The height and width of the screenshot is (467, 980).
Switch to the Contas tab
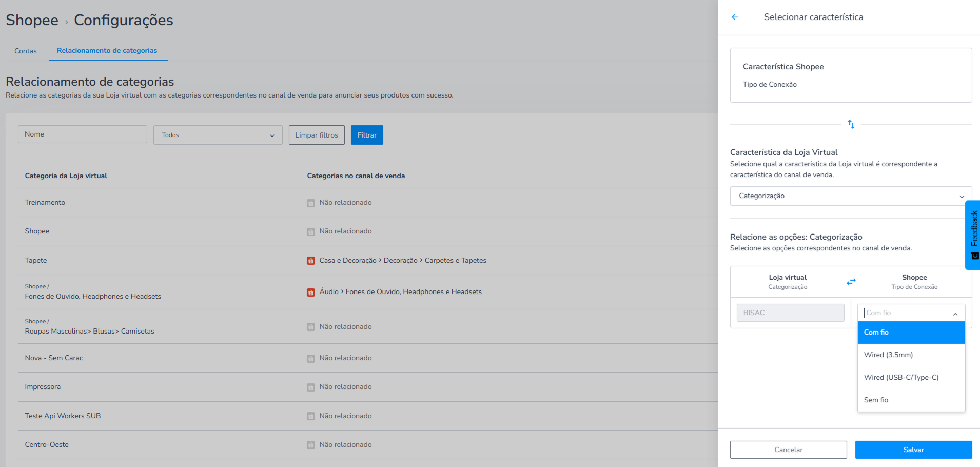[26, 51]
